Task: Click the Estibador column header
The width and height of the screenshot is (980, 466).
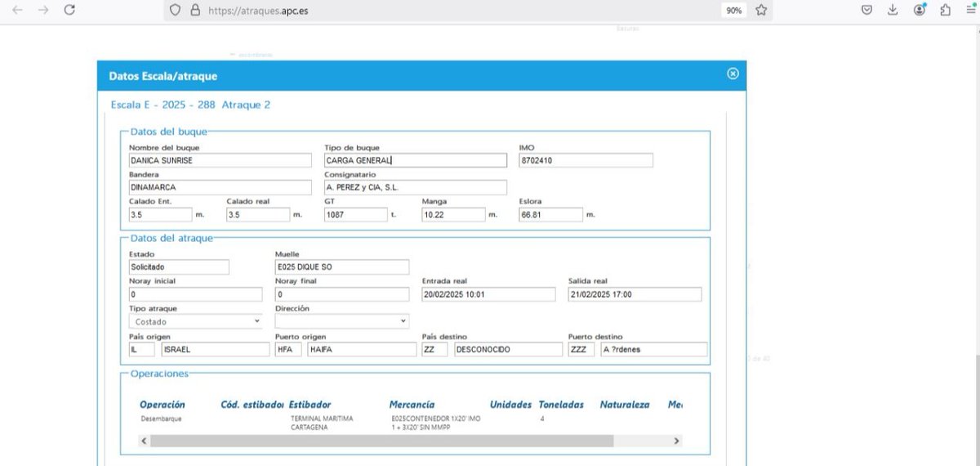Action: 310,405
